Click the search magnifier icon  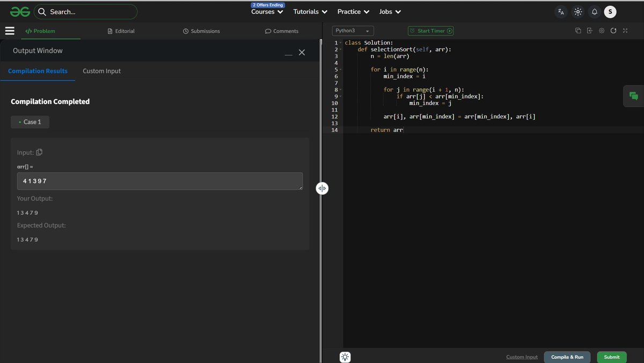tap(42, 12)
